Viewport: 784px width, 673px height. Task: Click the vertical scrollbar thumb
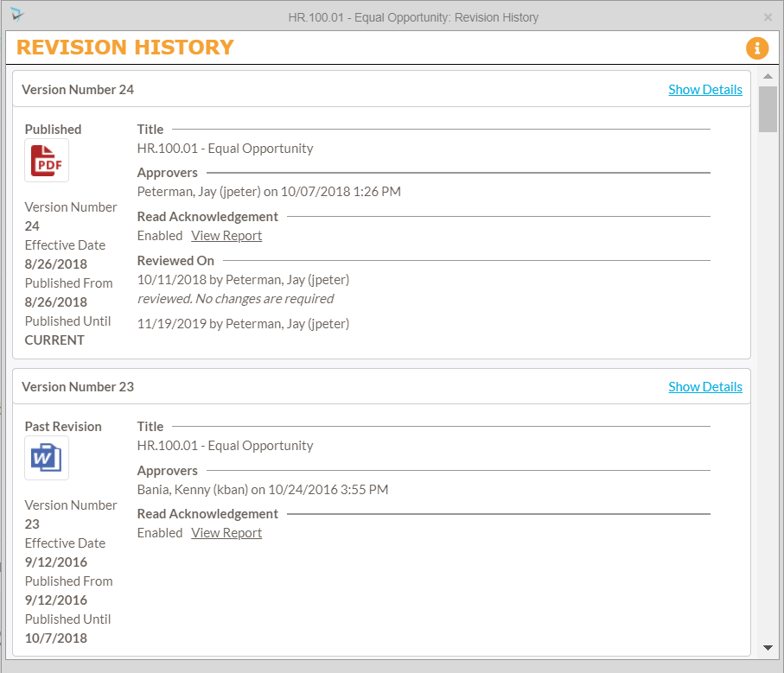pyautogui.click(x=768, y=109)
